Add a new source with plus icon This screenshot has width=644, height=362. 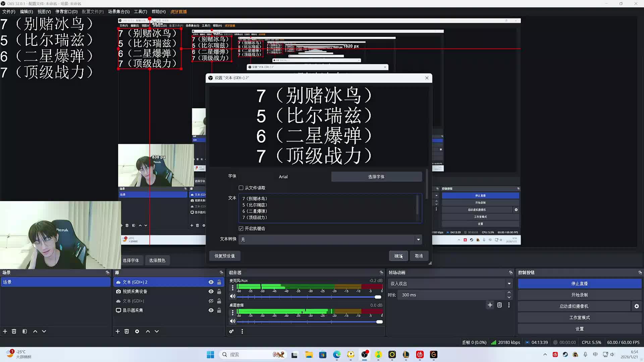click(118, 331)
